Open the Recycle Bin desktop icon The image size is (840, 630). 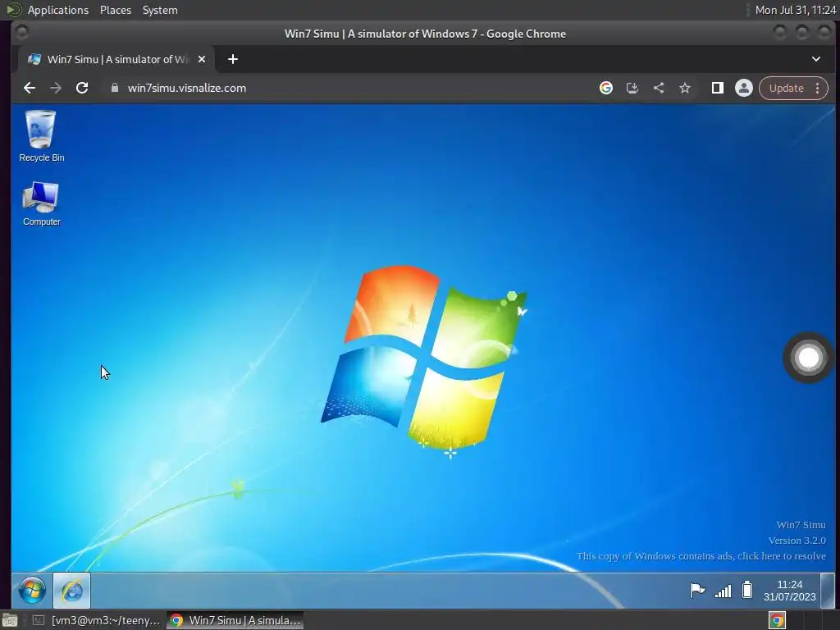(41, 135)
